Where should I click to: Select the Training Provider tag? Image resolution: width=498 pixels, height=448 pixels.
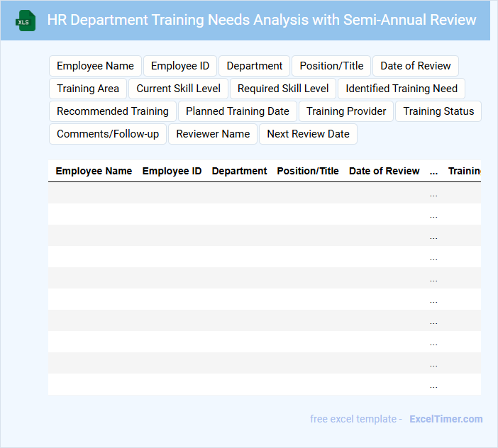[x=346, y=111]
